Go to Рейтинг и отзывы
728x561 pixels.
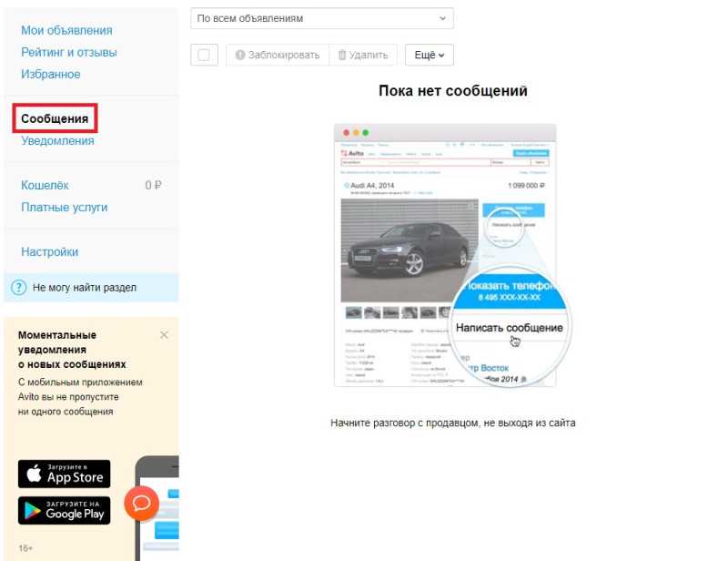tap(69, 52)
